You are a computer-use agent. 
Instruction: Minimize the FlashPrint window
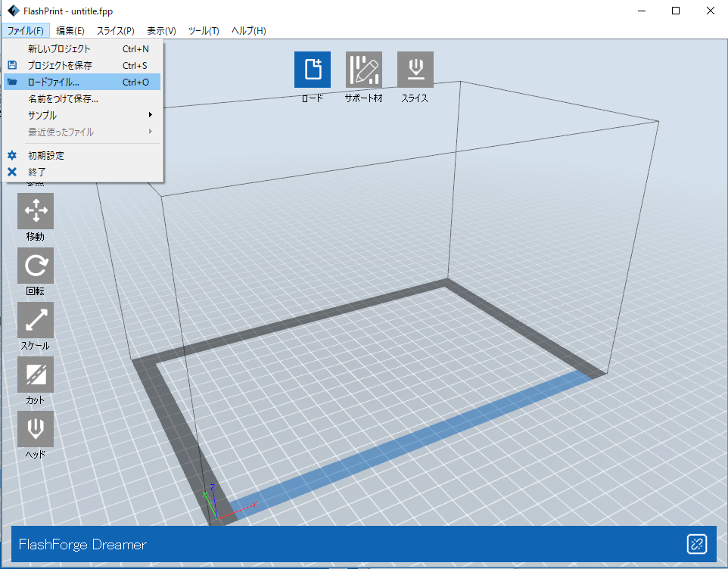coord(642,11)
